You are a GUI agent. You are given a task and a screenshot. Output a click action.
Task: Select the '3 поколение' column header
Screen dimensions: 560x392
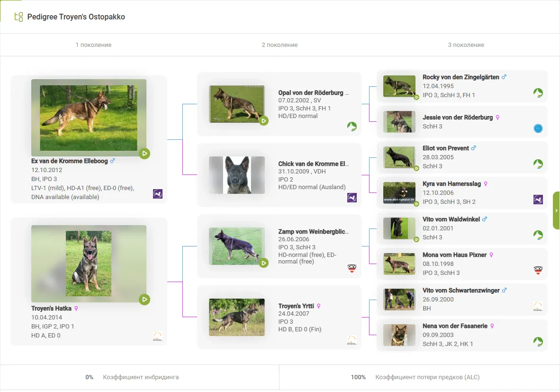coord(466,45)
